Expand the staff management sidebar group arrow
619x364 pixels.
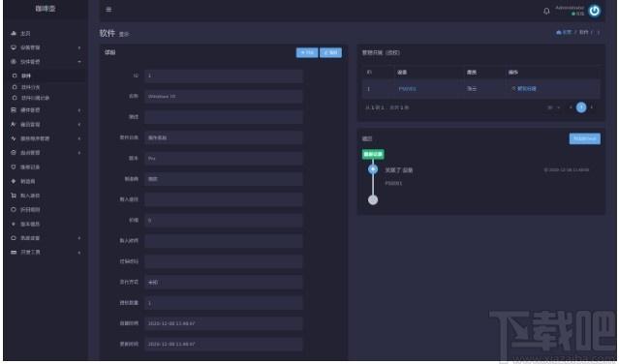(79, 124)
